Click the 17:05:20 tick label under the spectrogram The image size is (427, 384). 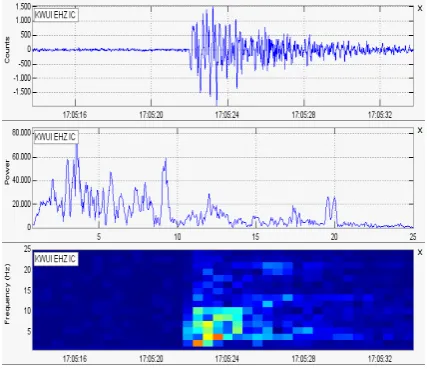pos(151,359)
